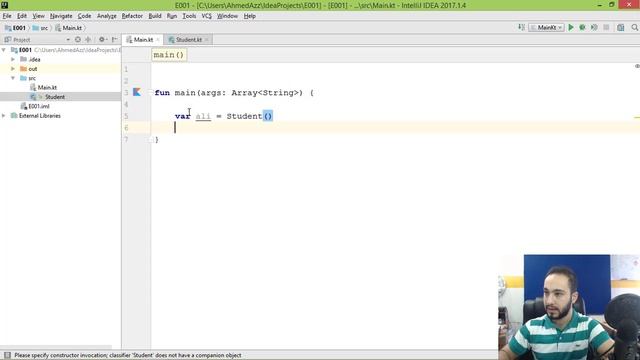Select Student in the project tree
Image resolution: width=640 pixels, height=360 pixels.
click(x=55, y=97)
